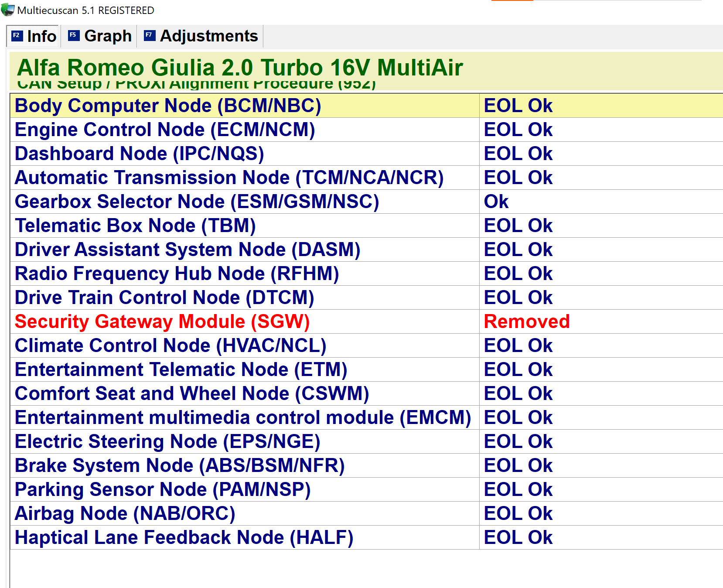Open the Adjustments tab
723x588 pixels.
point(208,36)
